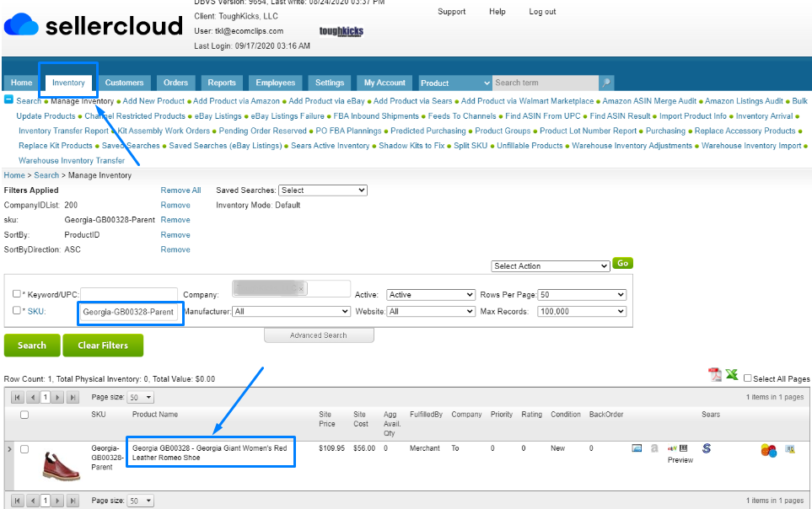Click the Log out link
The width and height of the screenshot is (812, 509).
click(x=542, y=12)
